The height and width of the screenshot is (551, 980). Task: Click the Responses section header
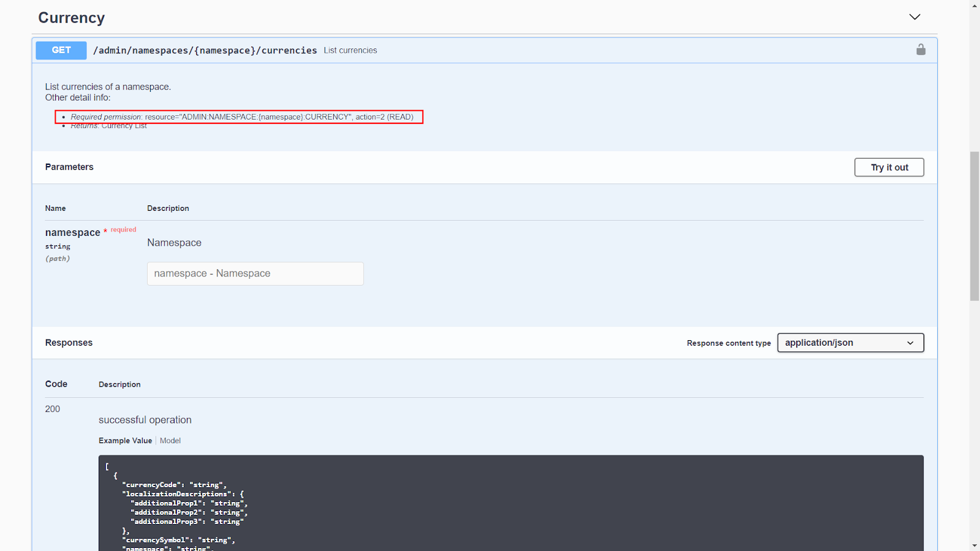(x=69, y=343)
